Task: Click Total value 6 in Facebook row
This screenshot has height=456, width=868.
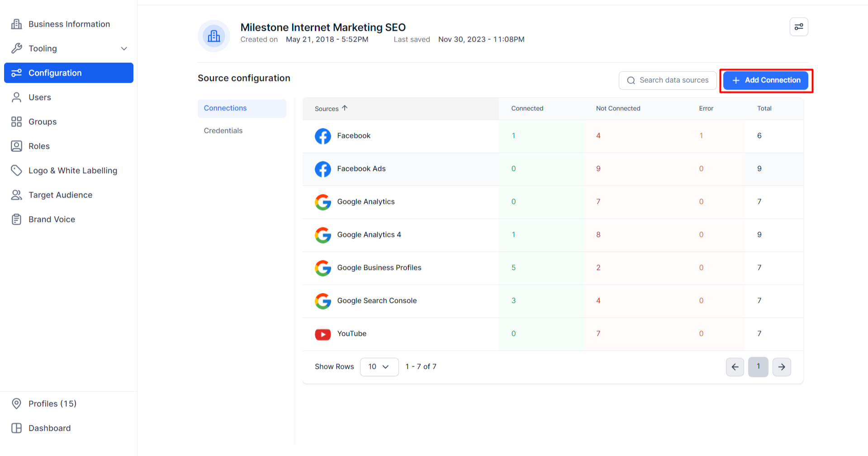Action: (x=759, y=136)
